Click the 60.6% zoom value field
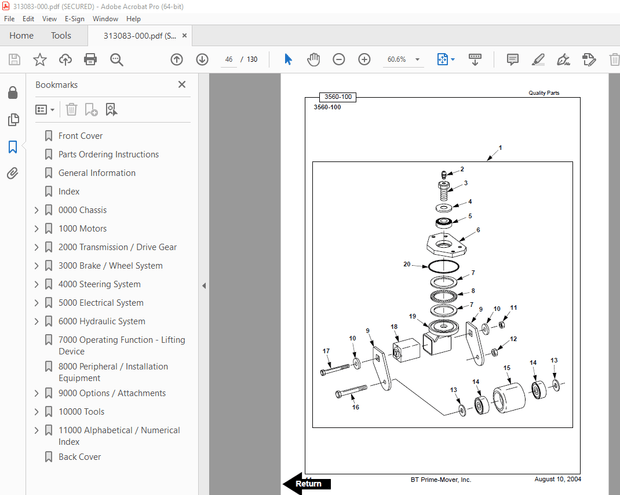This screenshot has width=620, height=495. coord(397,60)
